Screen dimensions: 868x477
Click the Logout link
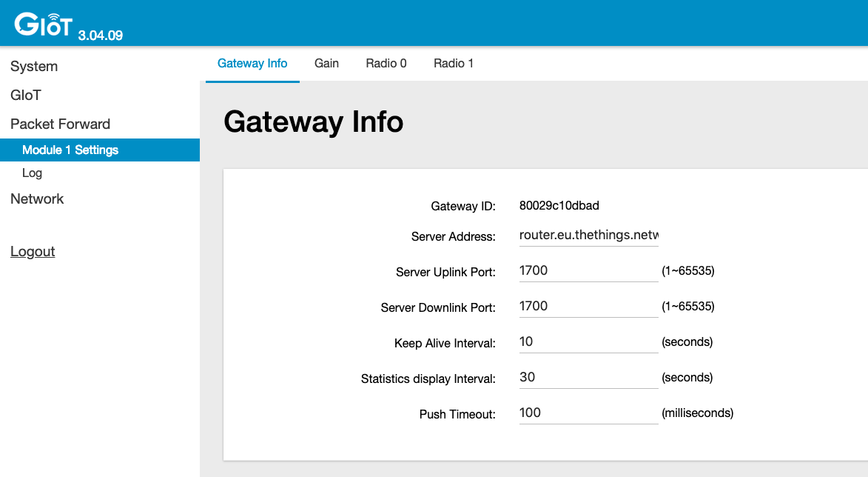[33, 251]
